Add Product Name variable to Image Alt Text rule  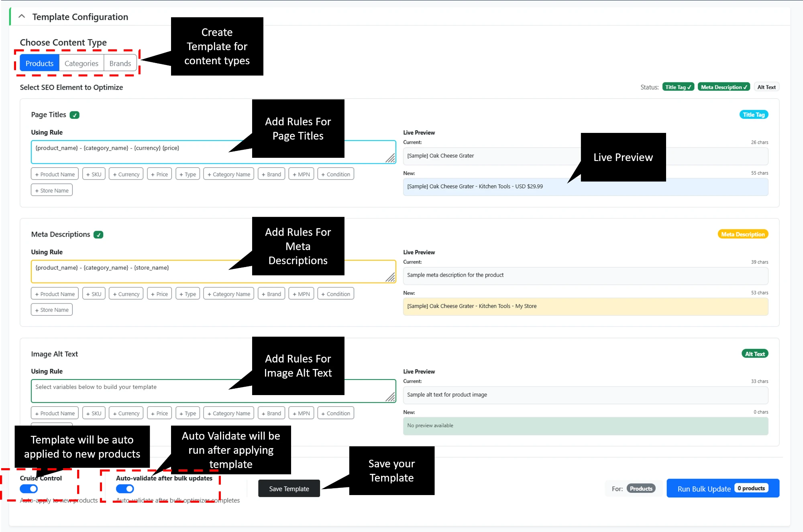click(55, 413)
